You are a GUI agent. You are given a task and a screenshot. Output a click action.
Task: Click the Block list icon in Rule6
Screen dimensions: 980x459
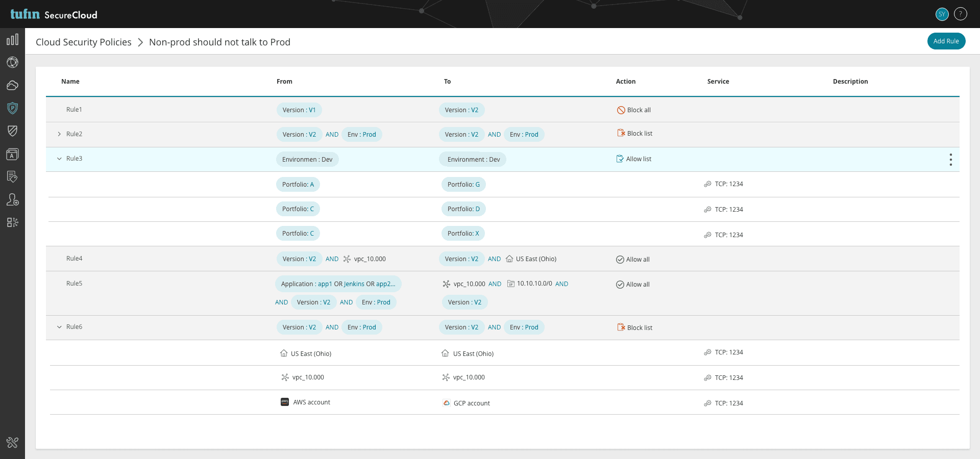click(621, 327)
